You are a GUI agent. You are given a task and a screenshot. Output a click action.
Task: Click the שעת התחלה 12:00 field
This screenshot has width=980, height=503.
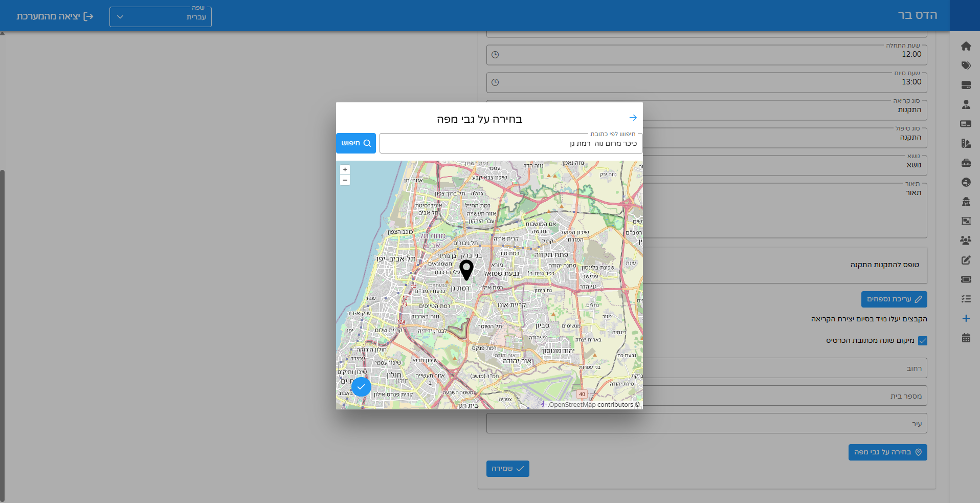coord(706,55)
